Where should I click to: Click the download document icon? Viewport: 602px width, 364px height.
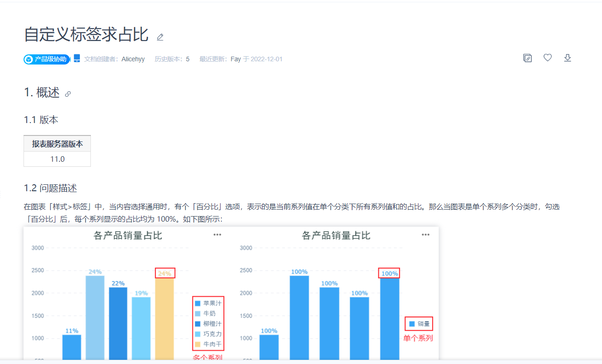568,58
